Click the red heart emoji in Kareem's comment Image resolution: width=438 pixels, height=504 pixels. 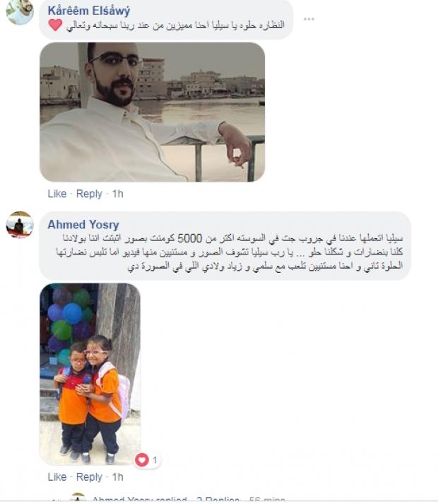55,25
